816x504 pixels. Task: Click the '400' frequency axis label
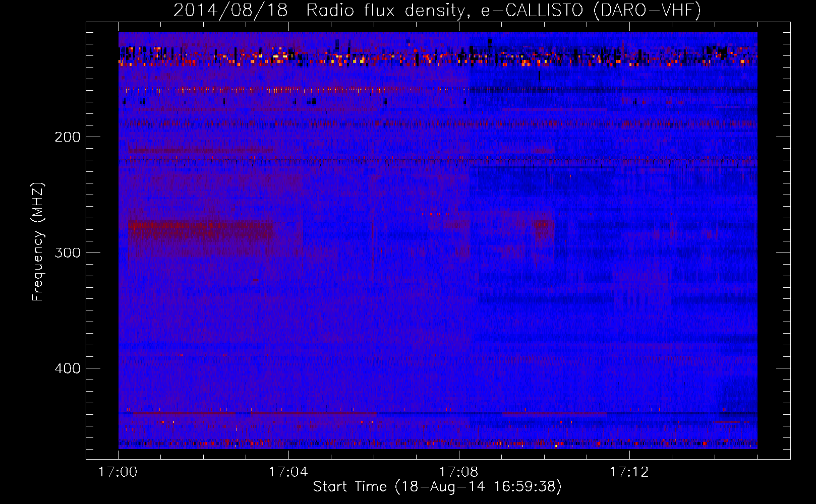68,368
